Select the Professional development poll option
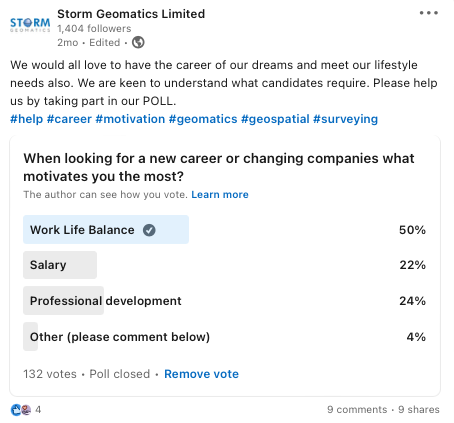Viewport: 454px width, 423px height. [x=225, y=301]
